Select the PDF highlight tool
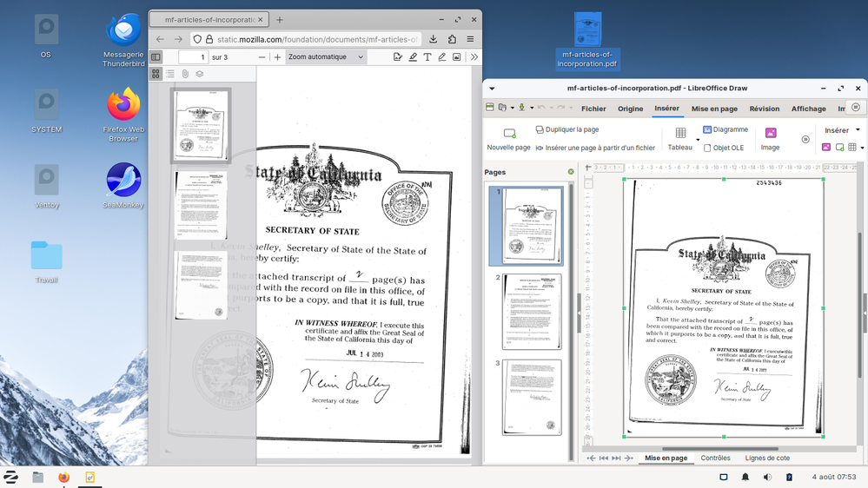The image size is (868, 488). 412,57
